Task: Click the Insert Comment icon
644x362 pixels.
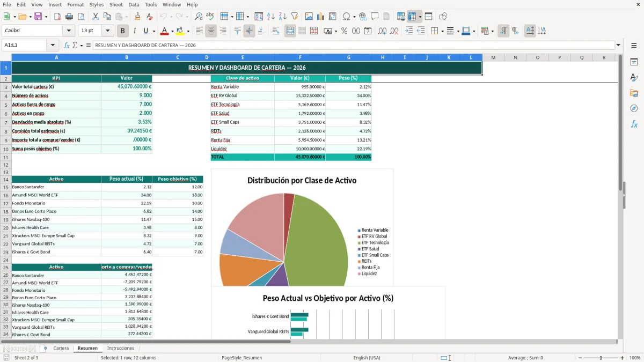Action: pyautogui.click(x=375, y=17)
